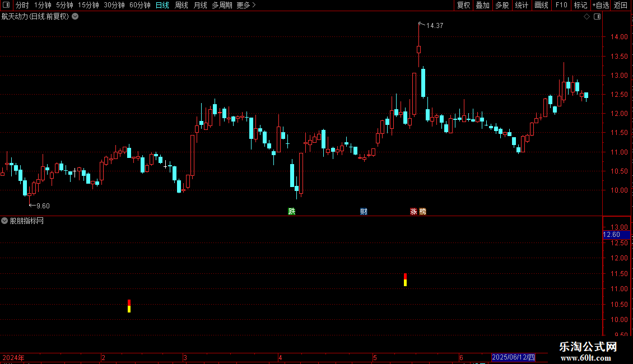633x364 pixels.
Task: Click the 9.60 low price label
Action: click(43, 206)
